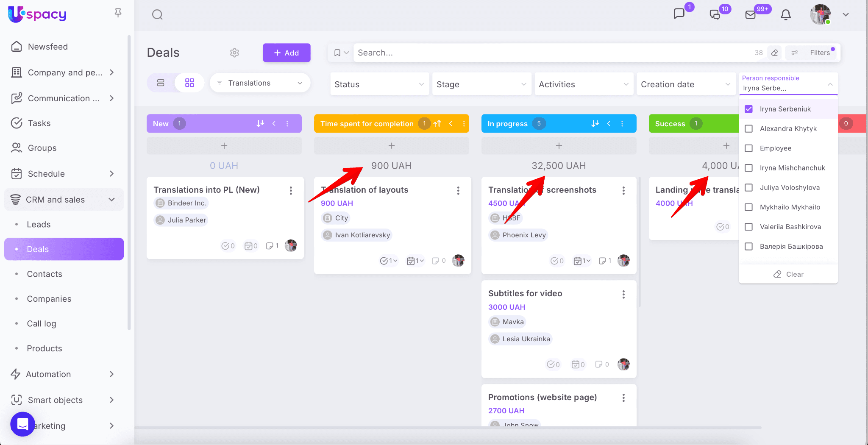Click the user profile avatar in the header
Viewport: 868px width, 445px height.
(x=820, y=14)
